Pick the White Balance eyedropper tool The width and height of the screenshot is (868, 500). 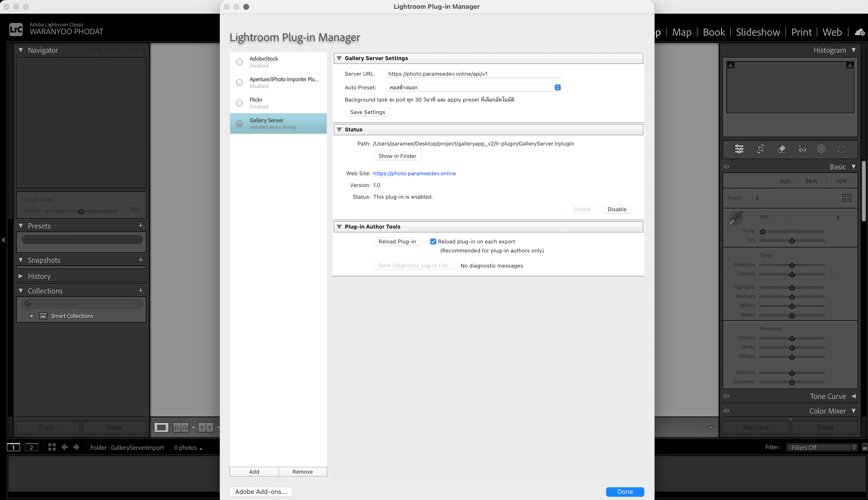pyautogui.click(x=735, y=219)
